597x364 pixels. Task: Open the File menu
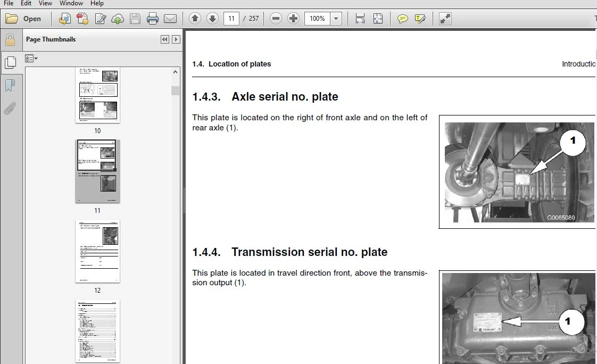9,3
